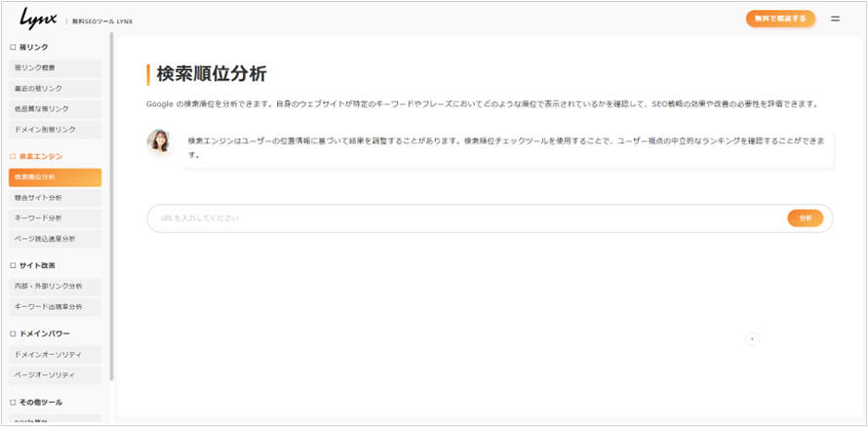Open ドメイン別被リンク menu item
This screenshot has height=427, width=868.
(x=55, y=130)
